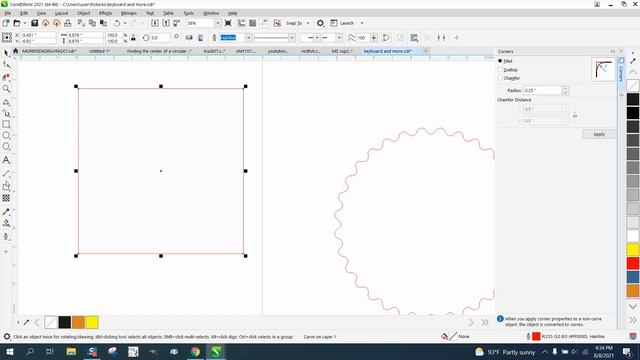Viewport: 640px width, 360px height.
Task: Open Windows Start menu
Action: pyautogui.click(x=9, y=351)
